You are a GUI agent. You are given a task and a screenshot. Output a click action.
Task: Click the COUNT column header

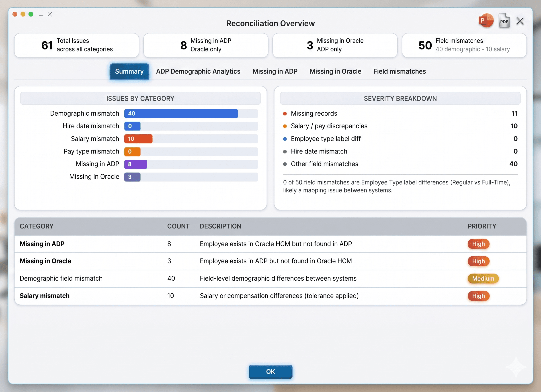click(178, 226)
